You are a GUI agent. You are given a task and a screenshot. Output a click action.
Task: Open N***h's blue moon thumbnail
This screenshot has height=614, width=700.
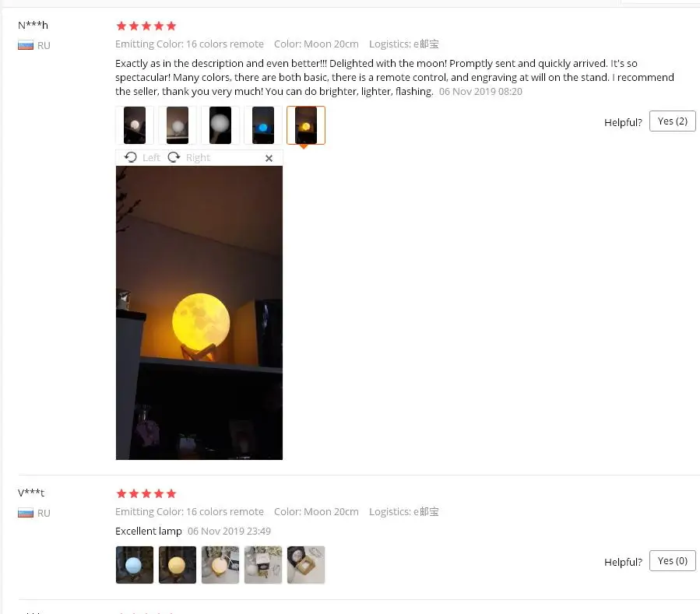pyautogui.click(x=263, y=125)
